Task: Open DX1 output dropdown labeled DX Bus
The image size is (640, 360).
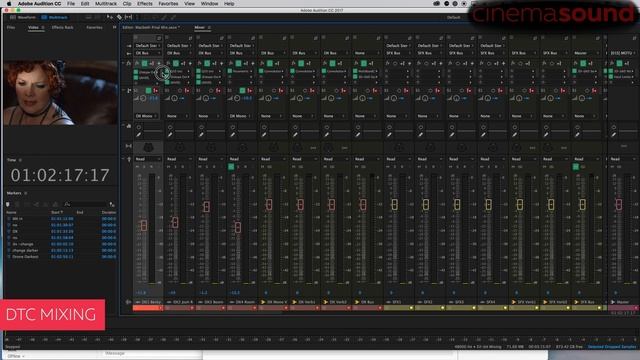Action: click(148, 53)
